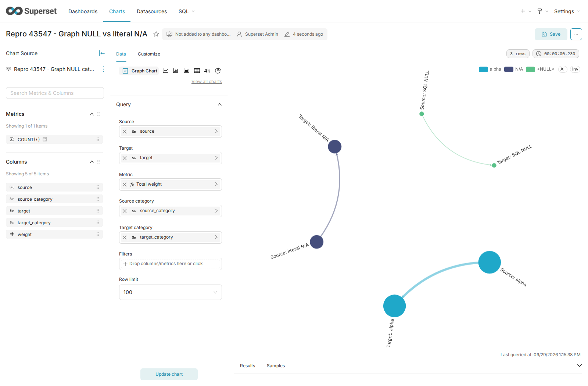
Task: Collapse the Columns list
Action: (92, 162)
